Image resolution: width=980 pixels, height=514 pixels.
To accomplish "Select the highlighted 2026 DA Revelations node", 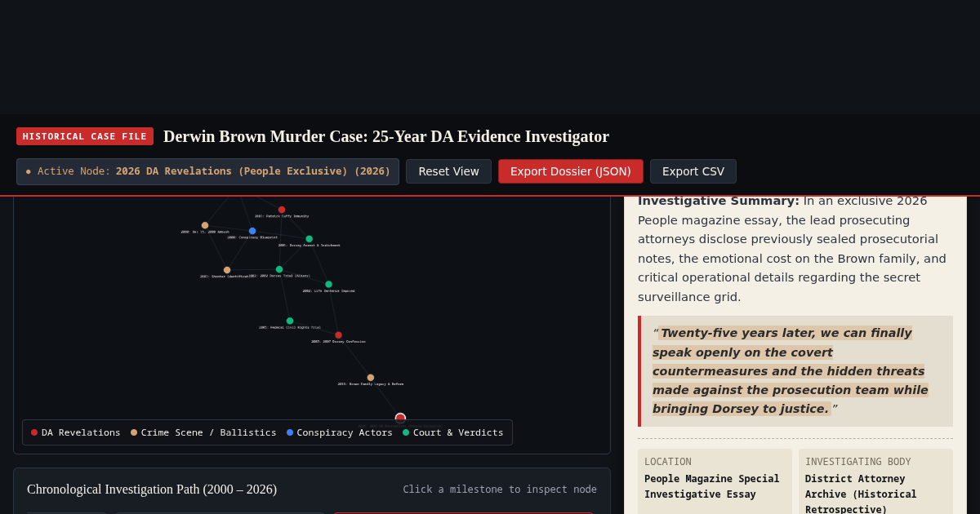I will click(400, 418).
